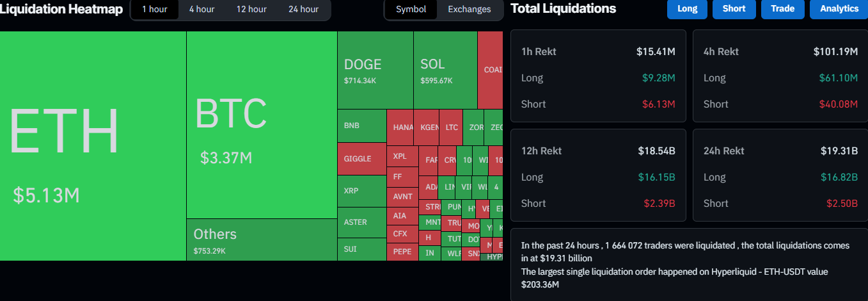The image size is (868, 301).
Task: Toggle heatmap grouping to Symbol
Action: [x=411, y=9]
